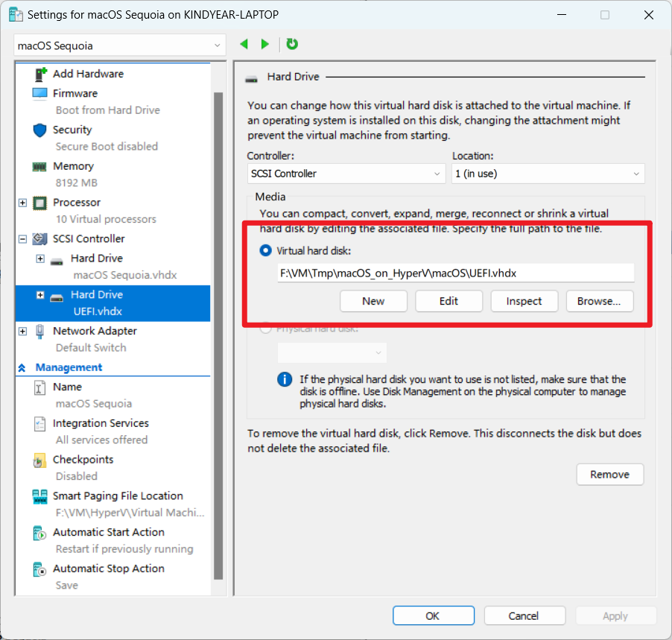The image size is (672, 640).
Task: Select the Network Adapter icon
Action: [x=39, y=332]
